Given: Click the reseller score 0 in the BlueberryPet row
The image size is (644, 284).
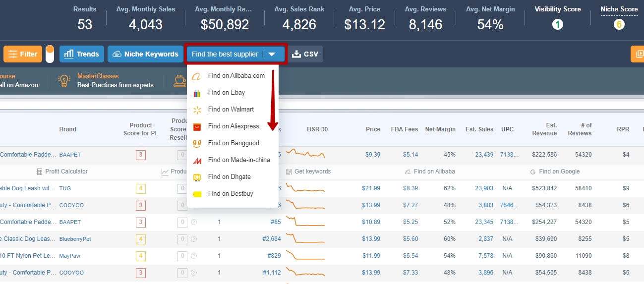Looking at the screenshot, I should (x=183, y=239).
